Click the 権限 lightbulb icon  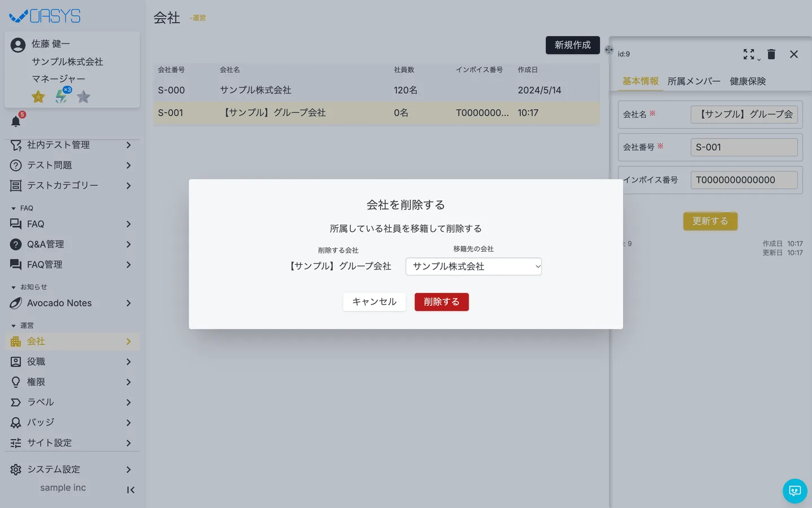(16, 382)
